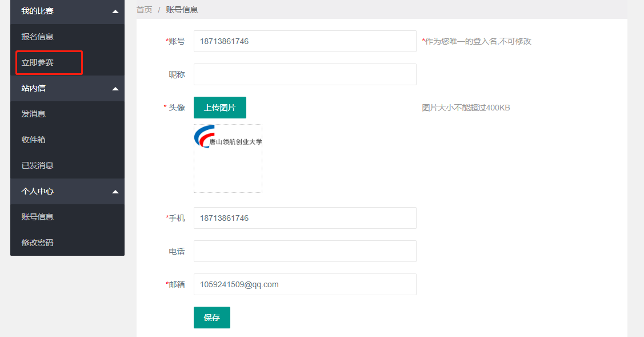Go to 收件箱 inbox

tap(34, 140)
